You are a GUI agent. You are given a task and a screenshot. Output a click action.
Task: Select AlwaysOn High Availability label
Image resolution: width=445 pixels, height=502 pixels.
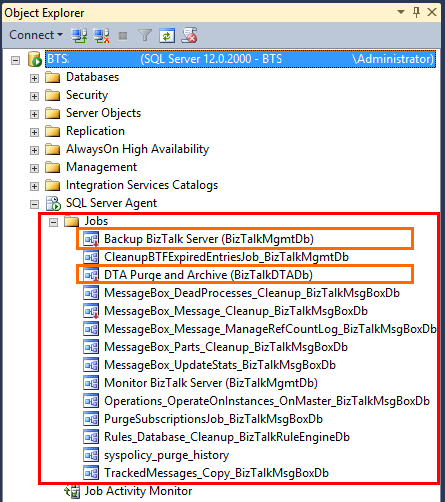click(137, 149)
